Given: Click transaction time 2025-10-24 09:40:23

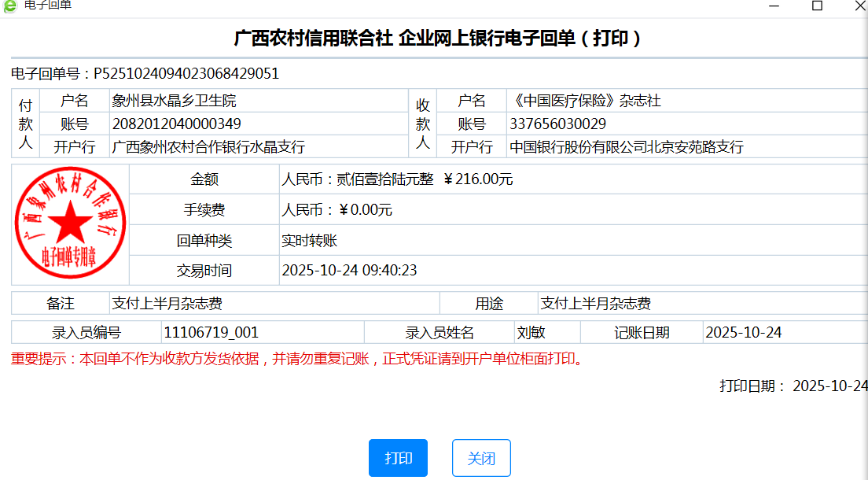Looking at the screenshot, I should pos(349,271).
